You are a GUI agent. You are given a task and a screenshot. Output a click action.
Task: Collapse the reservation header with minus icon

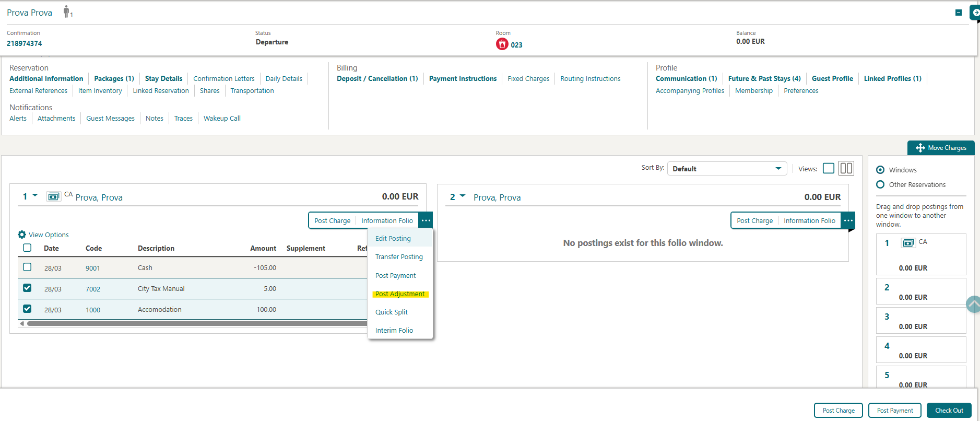point(958,13)
